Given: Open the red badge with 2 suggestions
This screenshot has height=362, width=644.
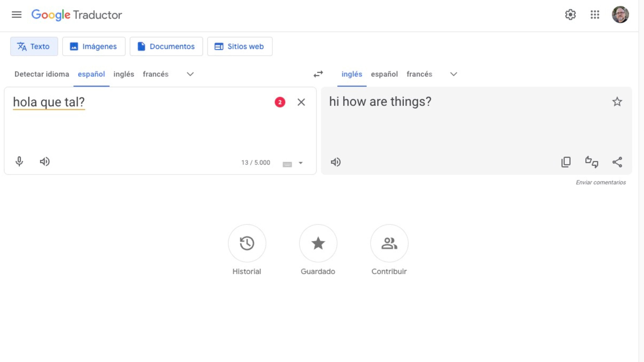Looking at the screenshot, I should pos(280,102).
